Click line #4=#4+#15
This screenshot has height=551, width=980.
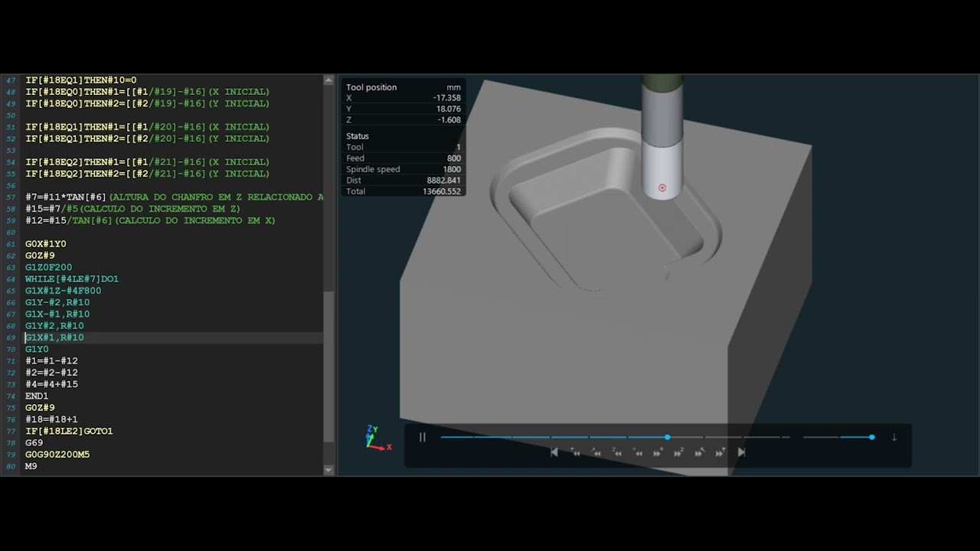tap(51, 384)
